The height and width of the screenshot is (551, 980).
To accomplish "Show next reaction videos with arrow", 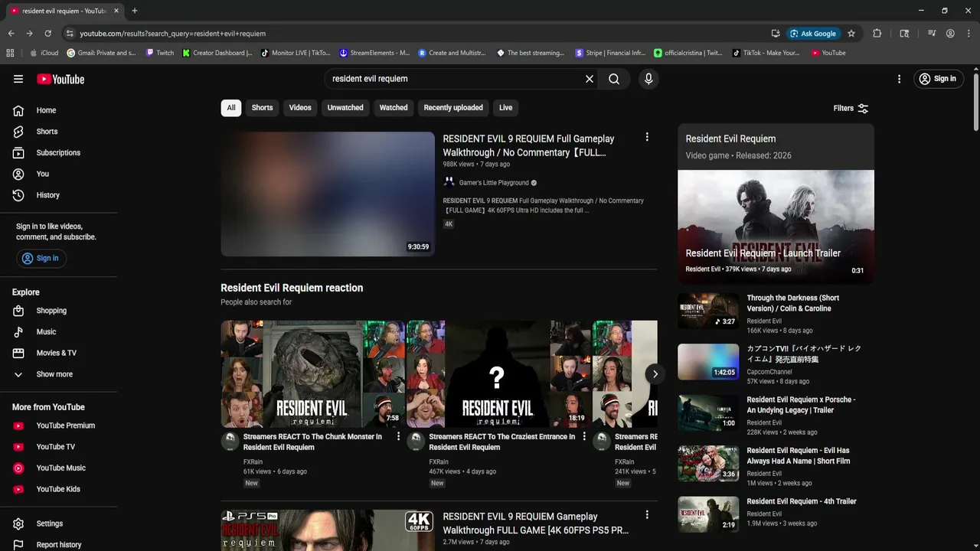I will (x=655, y=373).
